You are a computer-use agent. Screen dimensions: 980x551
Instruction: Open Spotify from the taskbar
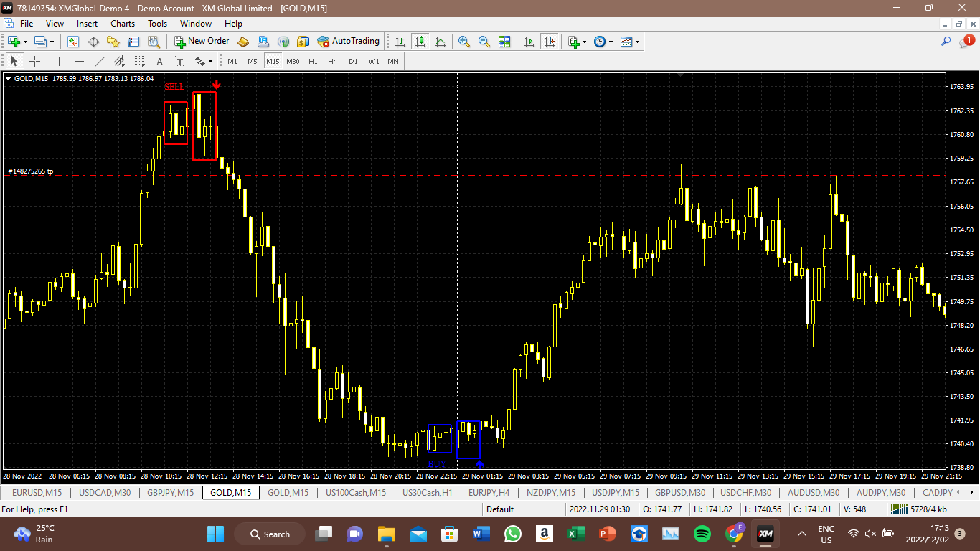(x=702, y=534)
